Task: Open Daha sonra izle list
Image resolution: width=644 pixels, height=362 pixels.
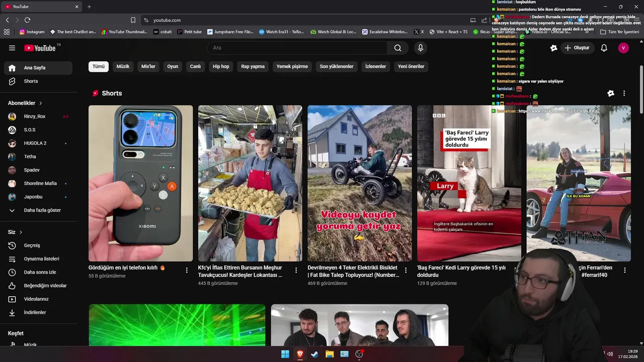Action: pos(38,273)
